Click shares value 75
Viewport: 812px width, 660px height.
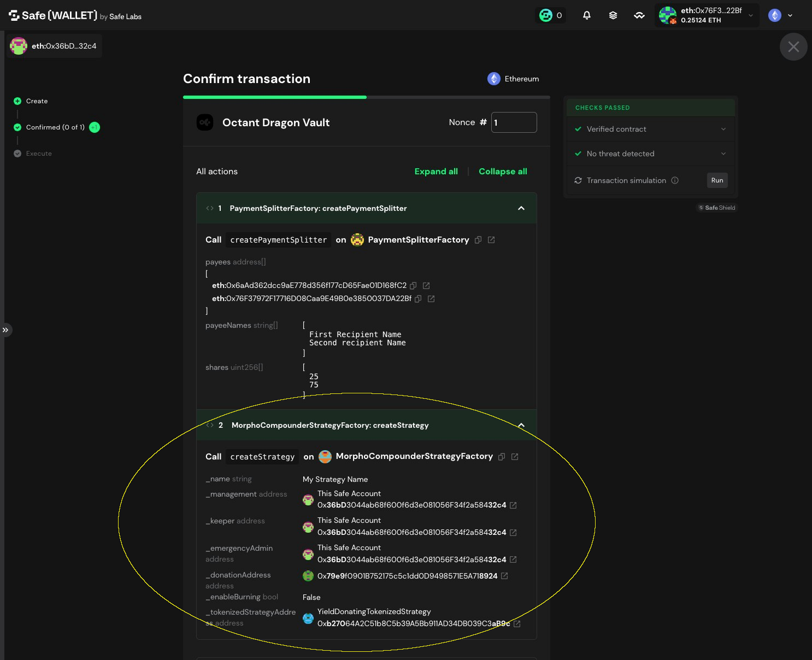pyautogui.click(x=314, y=385)
